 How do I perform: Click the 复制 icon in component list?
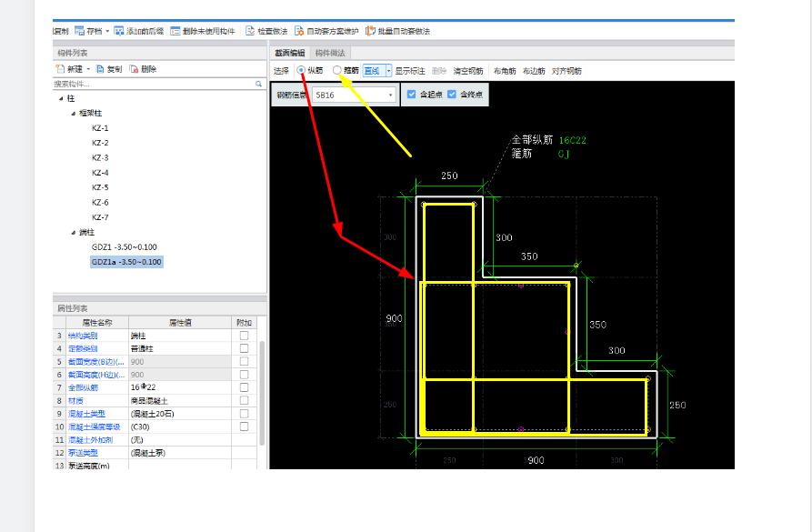[100, 69]
